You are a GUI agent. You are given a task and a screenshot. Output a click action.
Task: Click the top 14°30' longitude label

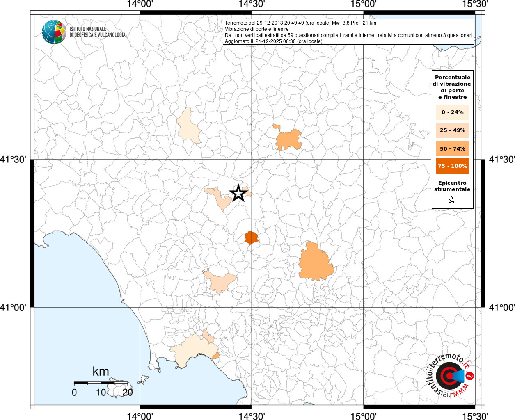pyautogui.click(x=252, y=4)
